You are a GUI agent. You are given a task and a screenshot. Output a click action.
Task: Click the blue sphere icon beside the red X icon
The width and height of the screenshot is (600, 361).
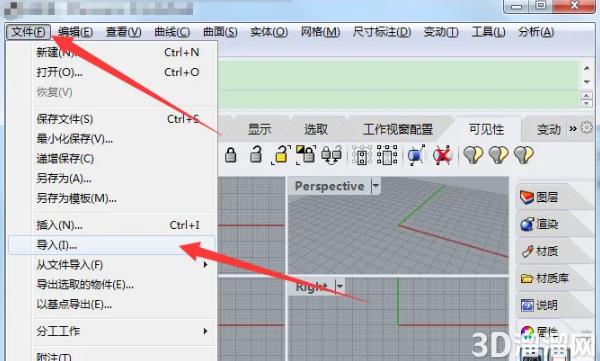point(417,155)
